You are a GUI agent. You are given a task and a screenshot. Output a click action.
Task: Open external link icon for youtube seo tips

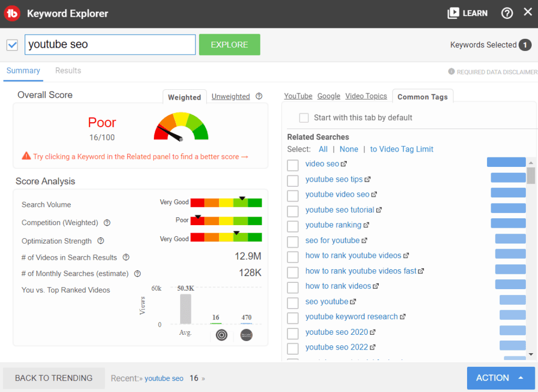[367, 179]
